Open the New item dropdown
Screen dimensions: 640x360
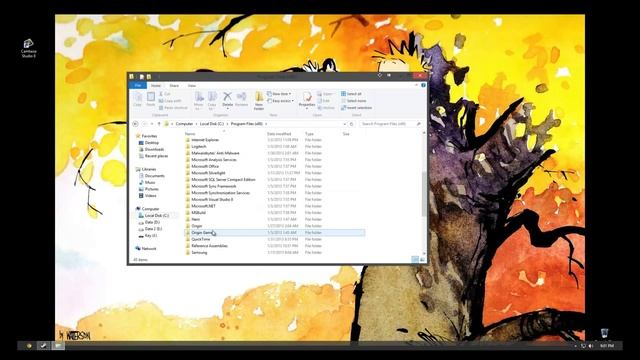tap(279, 94)
